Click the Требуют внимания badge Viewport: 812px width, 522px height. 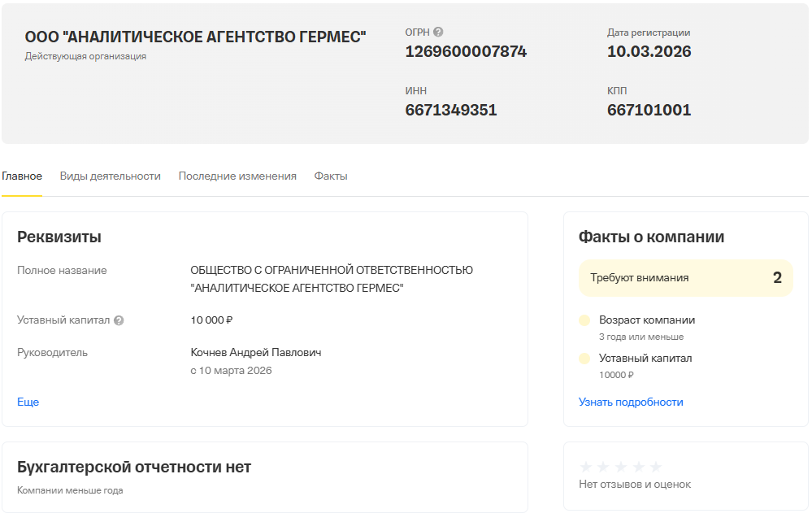686,278
